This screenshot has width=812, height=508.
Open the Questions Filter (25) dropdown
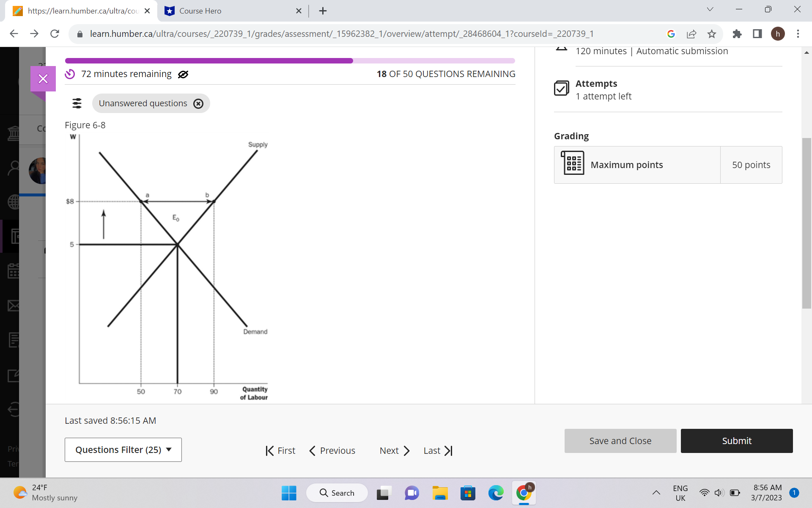123,450
